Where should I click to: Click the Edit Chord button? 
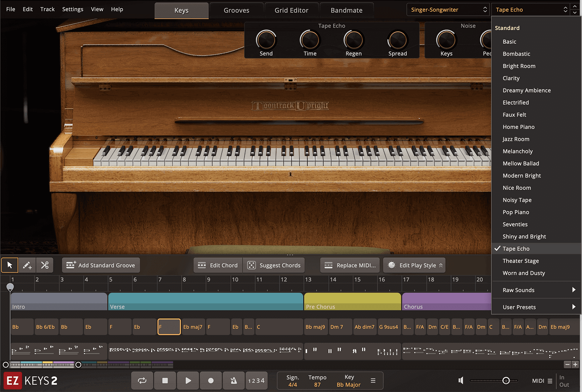[218, 265]
